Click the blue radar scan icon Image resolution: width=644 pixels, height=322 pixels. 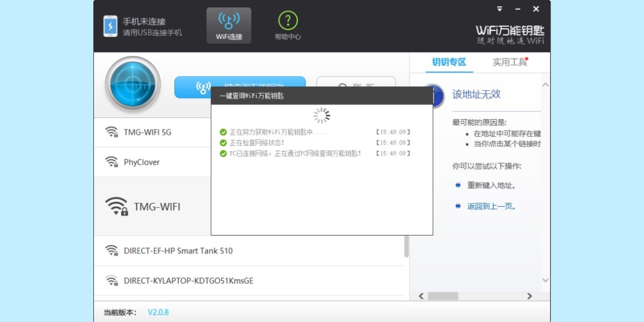(133, 84)
